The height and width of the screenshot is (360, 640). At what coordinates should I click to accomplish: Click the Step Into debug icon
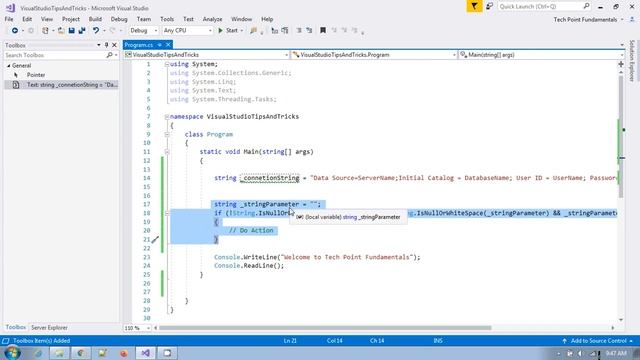pos(275,31)
